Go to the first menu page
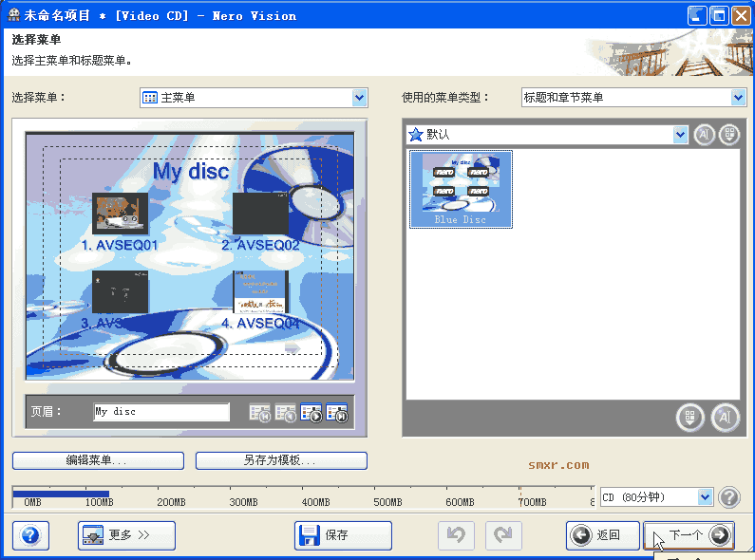Viewport: 755px width, 560px height. [x=260, y=413]
